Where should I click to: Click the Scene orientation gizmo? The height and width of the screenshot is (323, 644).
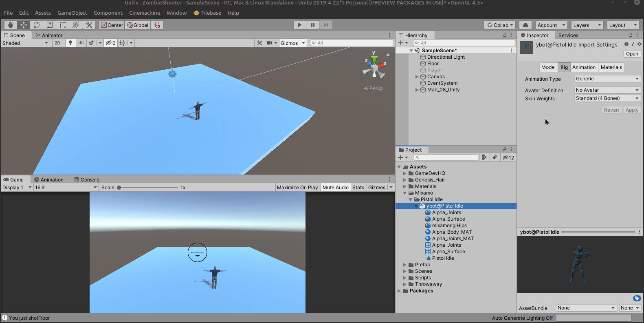tap(374, 67)
